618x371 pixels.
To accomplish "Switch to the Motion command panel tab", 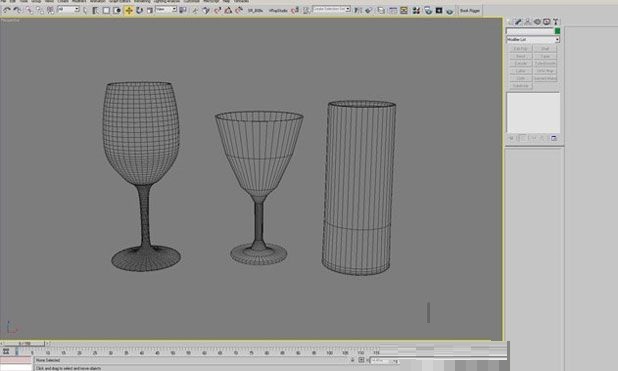I will pyautogui.click(x=537, y=22).
